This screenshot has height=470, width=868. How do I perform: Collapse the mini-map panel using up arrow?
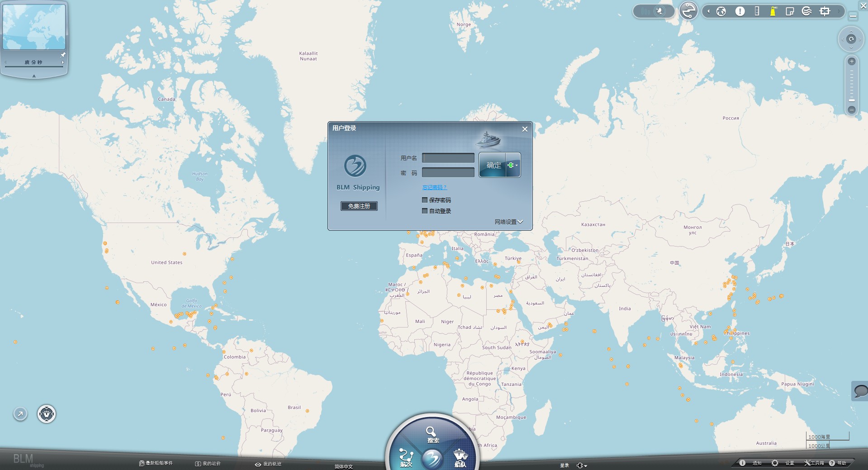pyautogui.click(x=34, y=76)
